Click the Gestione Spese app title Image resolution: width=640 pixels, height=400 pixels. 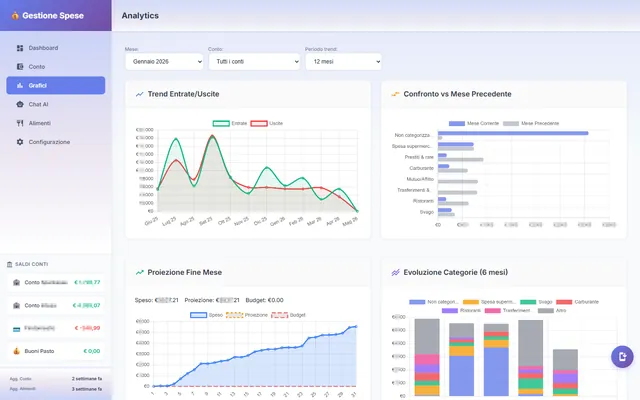[53, 16]
